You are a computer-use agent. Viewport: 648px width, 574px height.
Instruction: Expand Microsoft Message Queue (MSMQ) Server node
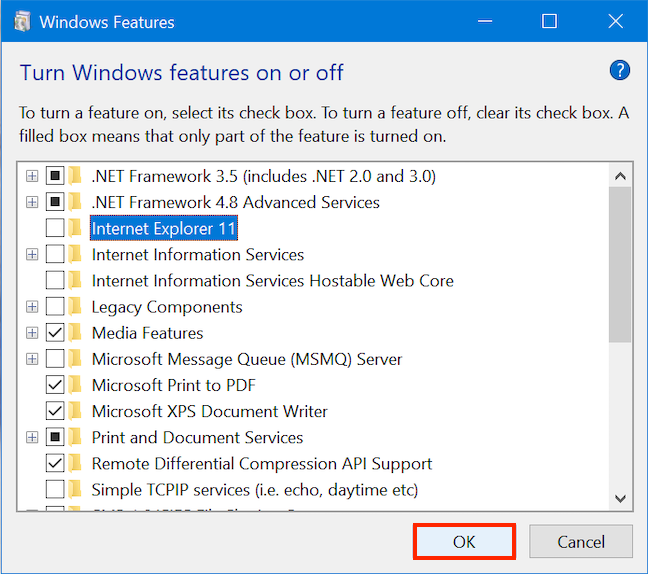pos(32,359)
